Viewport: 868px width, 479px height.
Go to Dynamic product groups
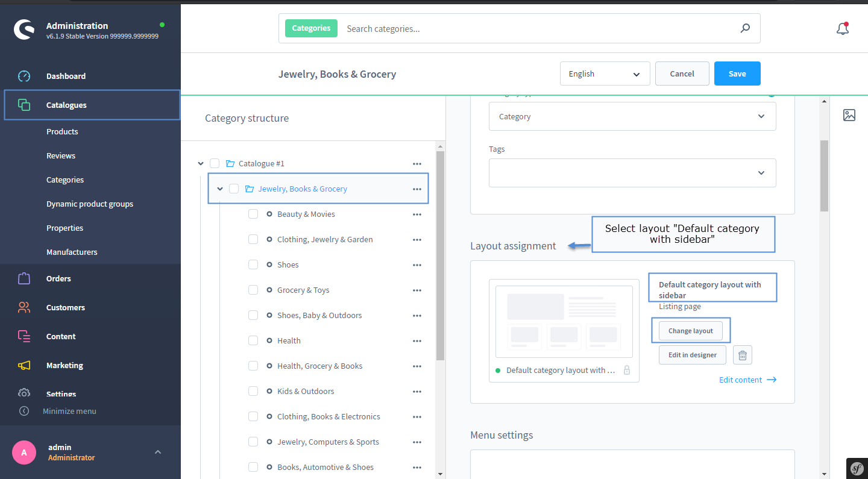pyautogui.click(x=90, y=204)
